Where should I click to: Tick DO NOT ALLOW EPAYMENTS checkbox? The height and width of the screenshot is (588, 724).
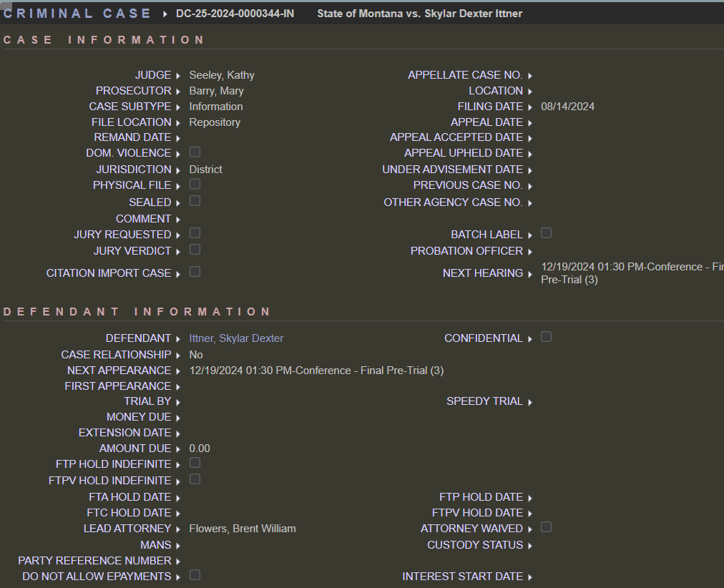tap(195, 575)
